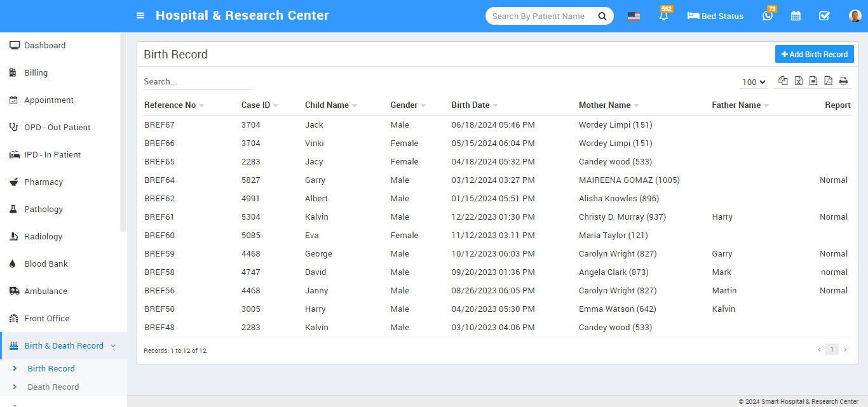This screenshot has width=868, height=407.
Task: Open WhatsApp chat icon in header
Action: point(768,17)
